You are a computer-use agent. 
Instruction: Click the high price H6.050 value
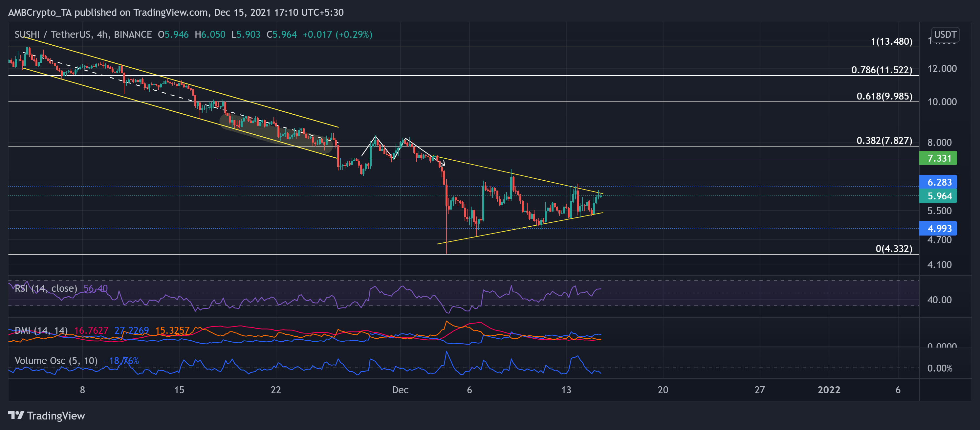click(210, 34)
